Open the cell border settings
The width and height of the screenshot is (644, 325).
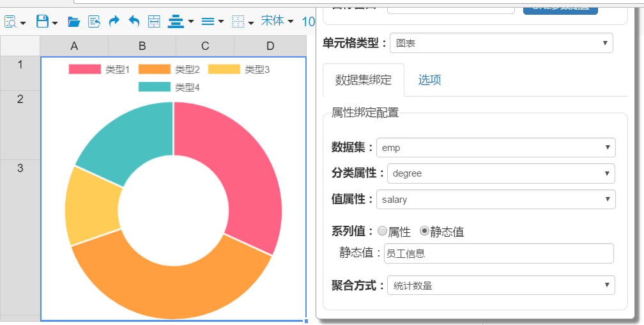[x=238, y=21]
